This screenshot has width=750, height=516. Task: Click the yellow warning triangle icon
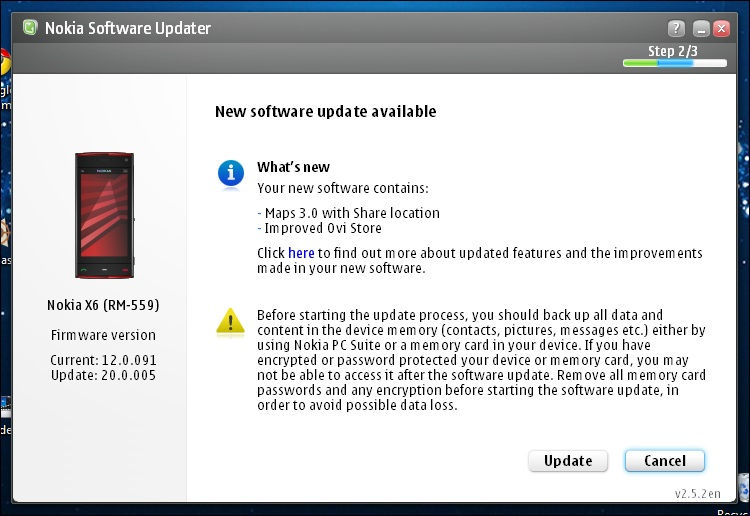point(231,321)
